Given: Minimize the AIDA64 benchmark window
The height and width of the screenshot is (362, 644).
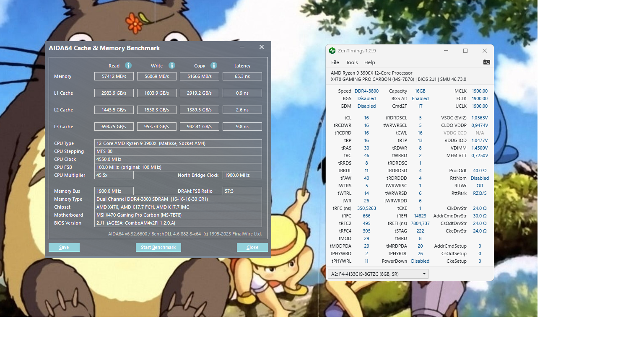Looking at the screenshot, I should click(242, 47).
